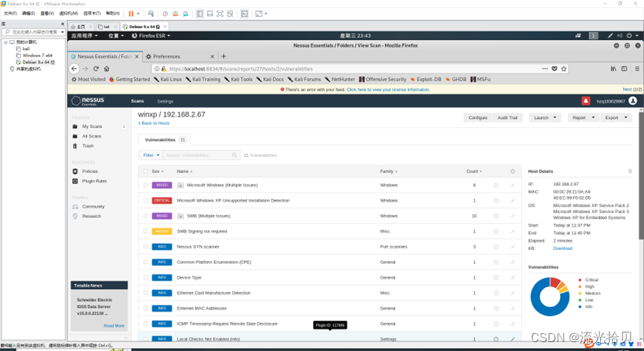Open Firefox library icon
This screenshot has width=644, height=351.
pos(613,69)
